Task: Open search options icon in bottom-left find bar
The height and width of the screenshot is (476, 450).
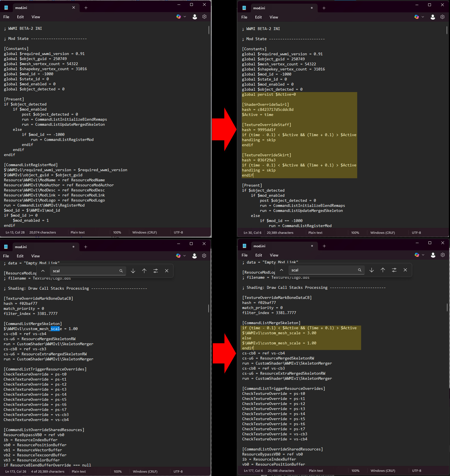Action: [155, 271]
